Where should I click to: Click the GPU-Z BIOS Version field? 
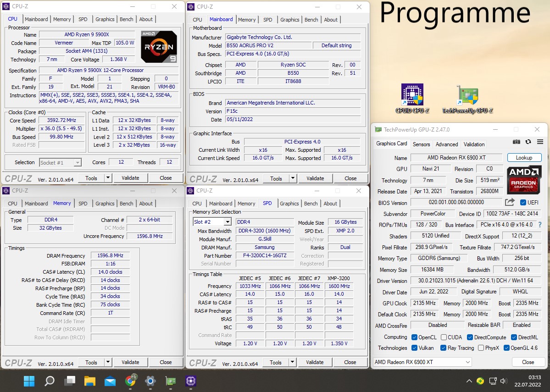[456, 202]
